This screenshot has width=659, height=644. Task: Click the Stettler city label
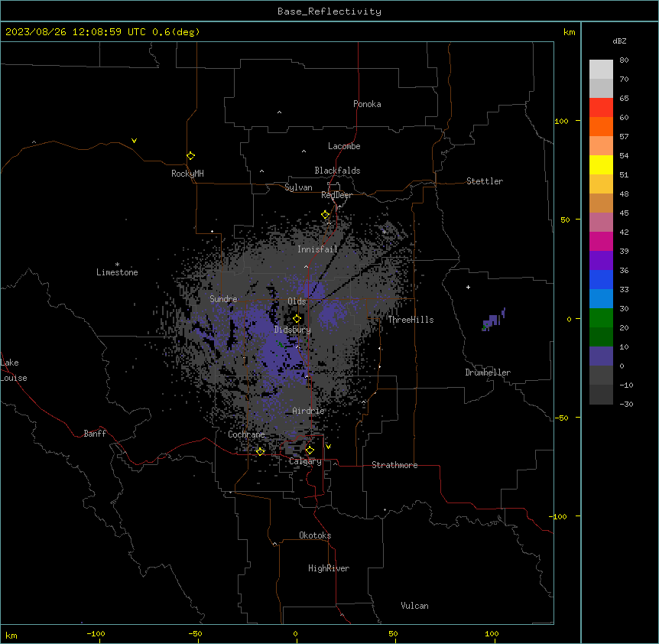pyautogui.click(x=485, y=181)
